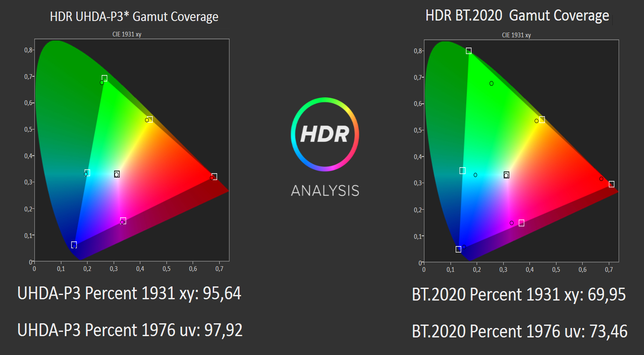The image size is (644, 355).
Task: Click red target square in BT.2020 chart
Action: tap(611, 184)
